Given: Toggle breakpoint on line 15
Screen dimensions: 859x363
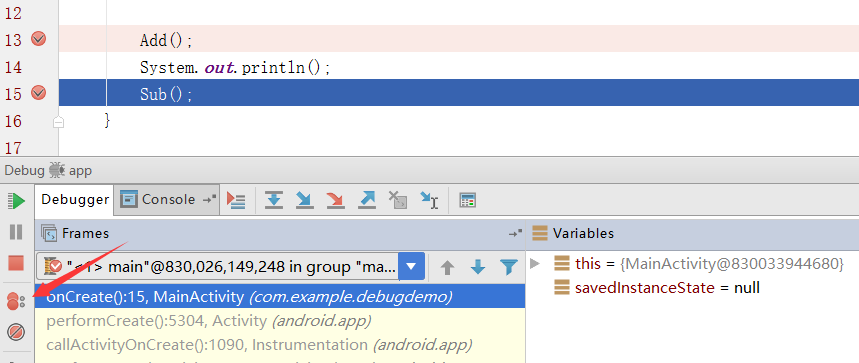Looking at the screenshot, I should click(x=38, y=93).
